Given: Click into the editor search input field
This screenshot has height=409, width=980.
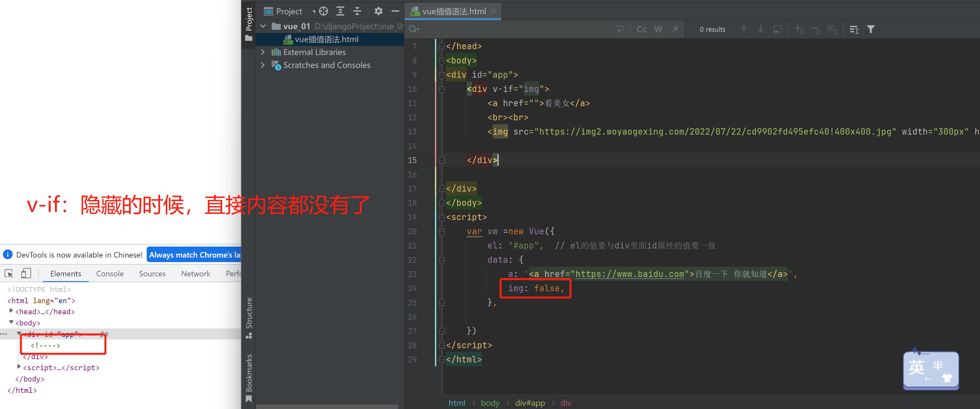Looking at the screenshot, I should pos(516,29).
